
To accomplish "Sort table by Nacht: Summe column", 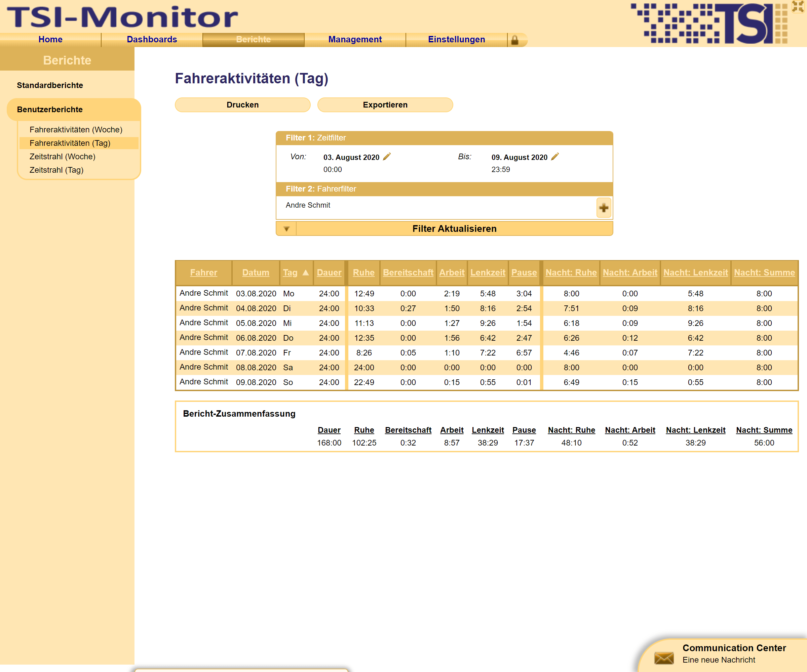I will [764, 272].
